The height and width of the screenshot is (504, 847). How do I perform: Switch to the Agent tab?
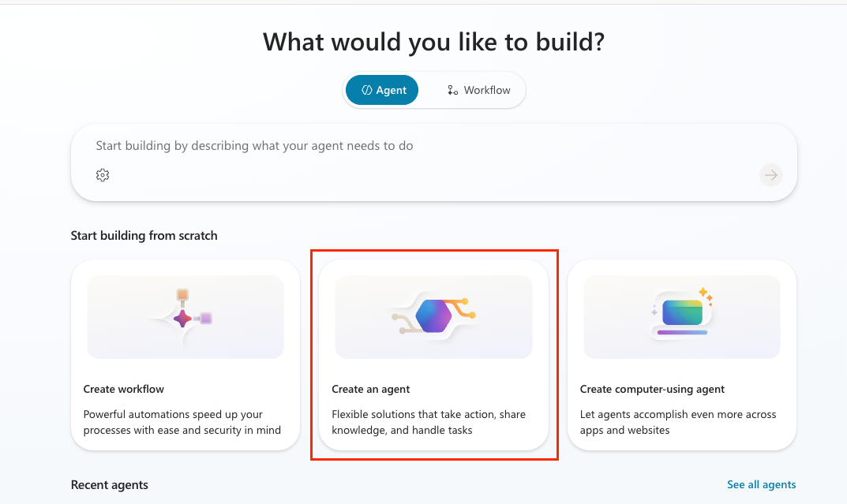383,90
